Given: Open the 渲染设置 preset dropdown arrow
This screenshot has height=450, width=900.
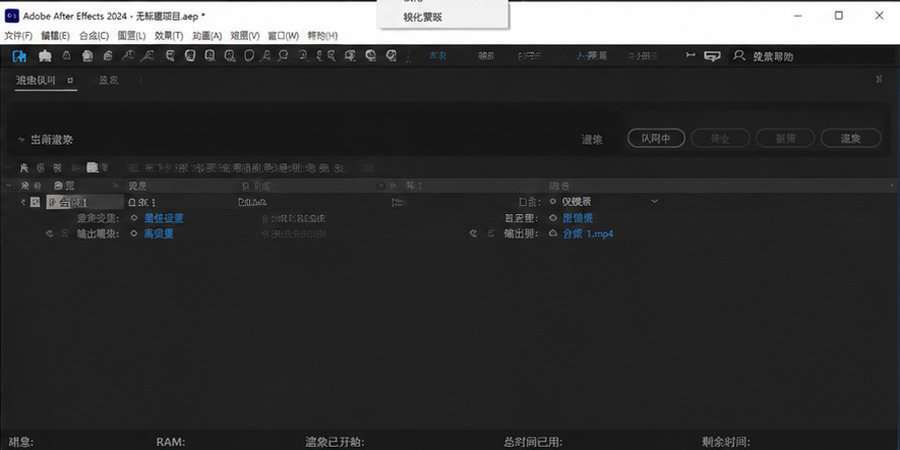Looking at the screenshot, I should tap(134, 218).
